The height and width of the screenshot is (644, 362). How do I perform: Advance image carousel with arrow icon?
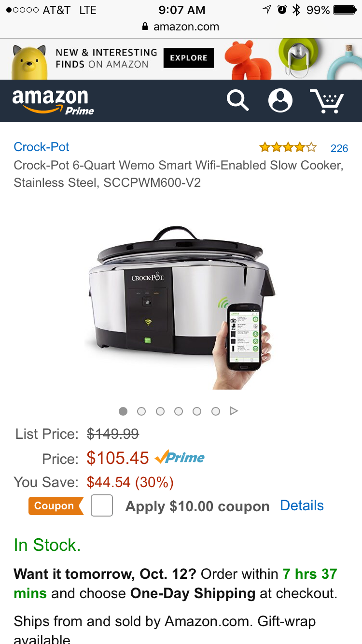click(x=234, y=411)
